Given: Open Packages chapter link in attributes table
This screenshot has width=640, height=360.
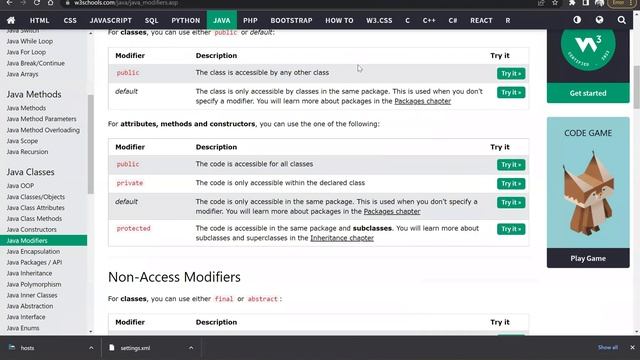Looking at the screenshot, I should [x=392, y=211].
